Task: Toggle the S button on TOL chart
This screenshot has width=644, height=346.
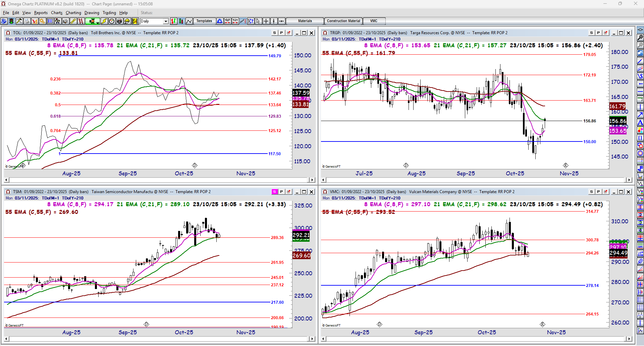Action: point(274,33)
